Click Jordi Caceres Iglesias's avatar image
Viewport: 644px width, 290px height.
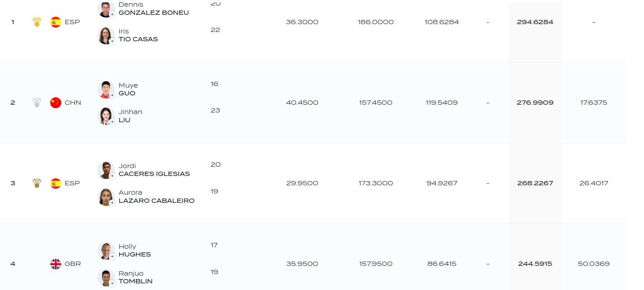[106, 170]
